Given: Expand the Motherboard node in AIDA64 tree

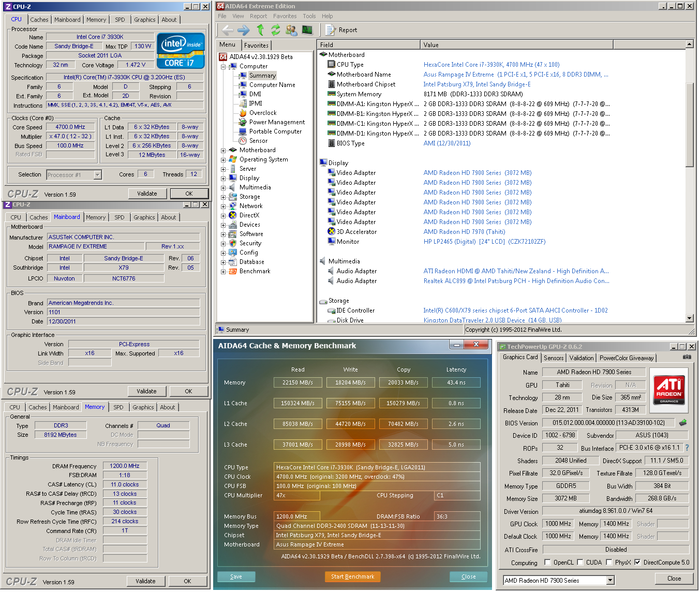Looking at the screenshot, I should 223,150.
